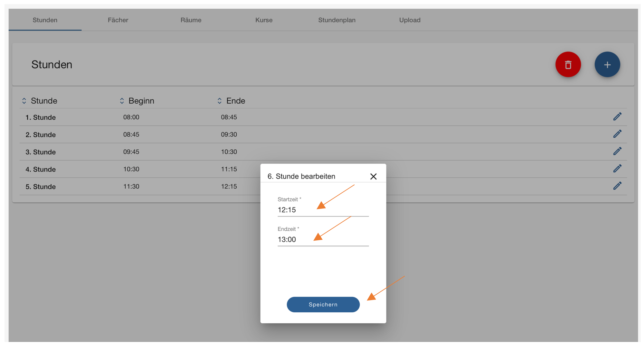Select the 5. Stunde row label

point(41,187)
